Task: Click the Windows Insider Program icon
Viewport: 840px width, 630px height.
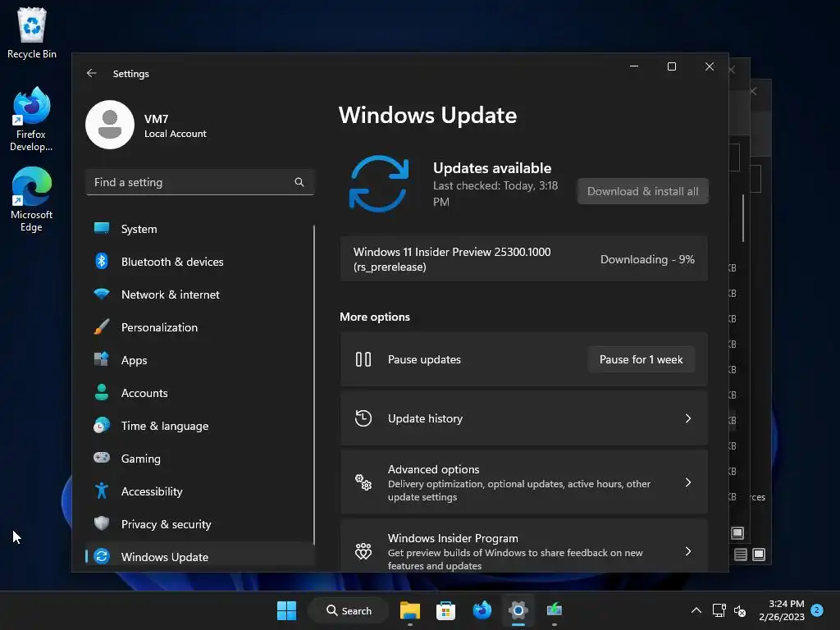Action: pos(363,551)
